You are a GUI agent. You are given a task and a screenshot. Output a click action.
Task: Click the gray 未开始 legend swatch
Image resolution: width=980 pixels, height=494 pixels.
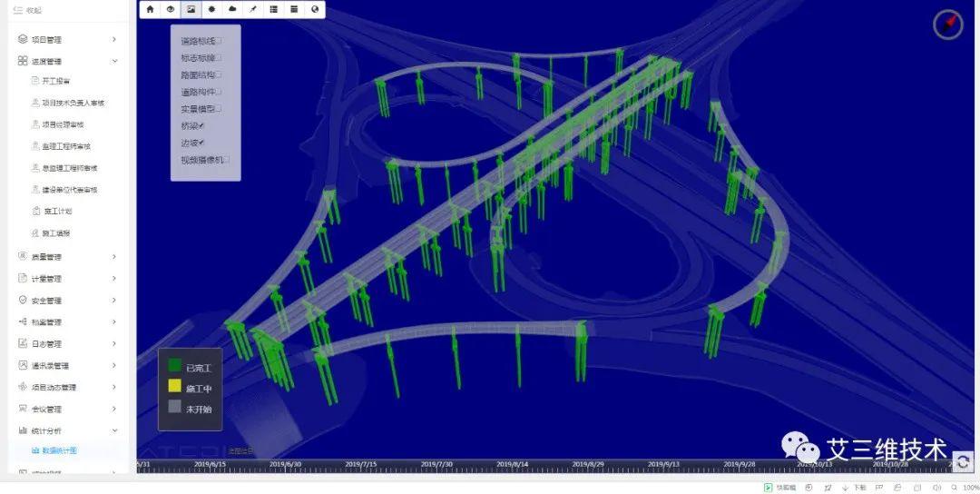click(175, 407)
